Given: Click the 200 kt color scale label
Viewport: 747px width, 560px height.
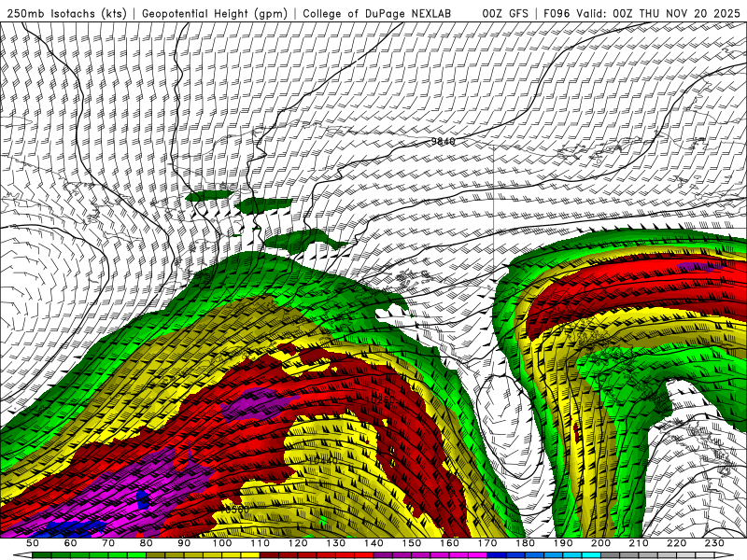Looking at the screenshot, I should 601,543.
